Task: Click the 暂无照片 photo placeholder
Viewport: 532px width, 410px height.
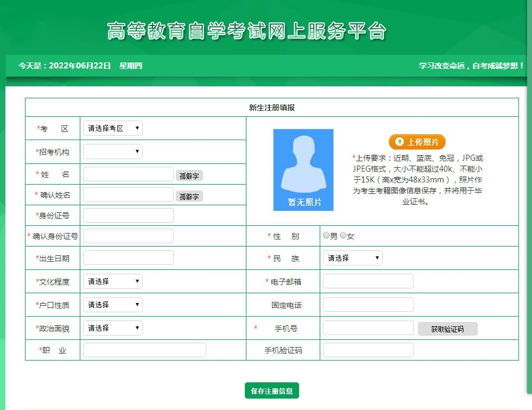Action: [303, 169]
